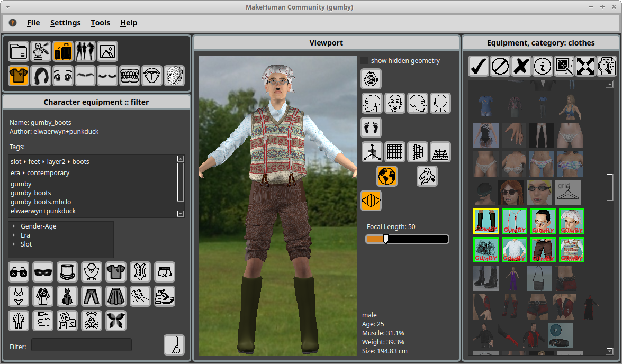This screenshot has width=622, height=364.
Task: Toggle the globe background button
Action: [x=387, y=176]
